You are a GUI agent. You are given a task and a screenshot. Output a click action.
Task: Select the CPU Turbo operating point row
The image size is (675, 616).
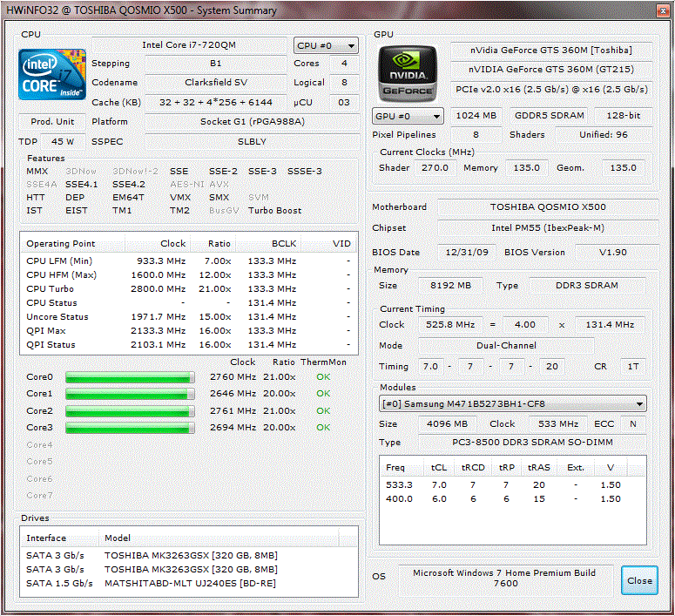coord(187,288)
